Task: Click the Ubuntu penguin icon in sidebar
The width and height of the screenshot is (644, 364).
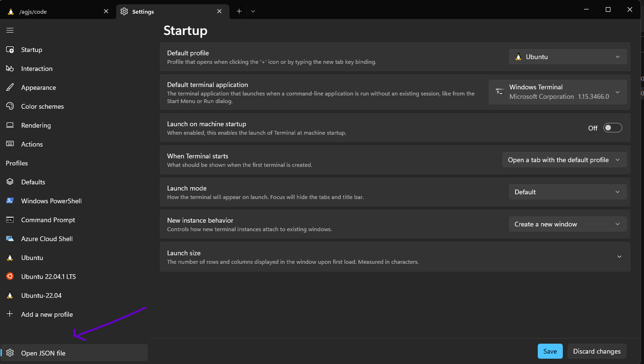Action: 10,258
